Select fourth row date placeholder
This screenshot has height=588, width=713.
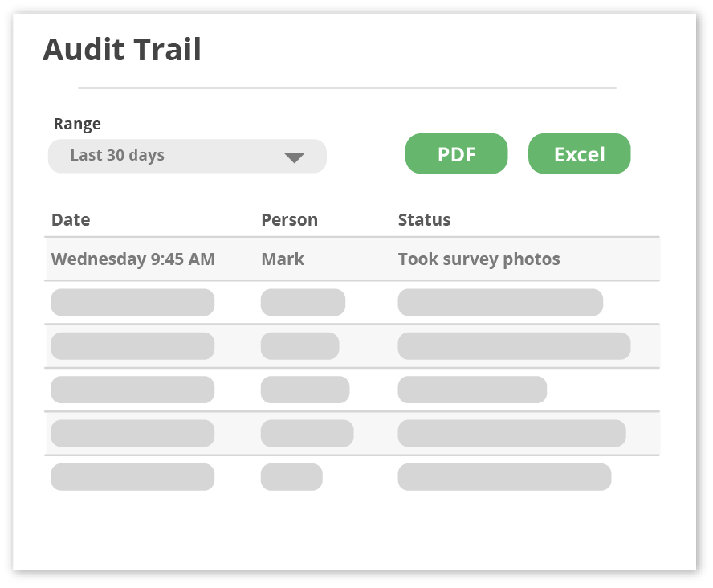click(x=132, y=390)
